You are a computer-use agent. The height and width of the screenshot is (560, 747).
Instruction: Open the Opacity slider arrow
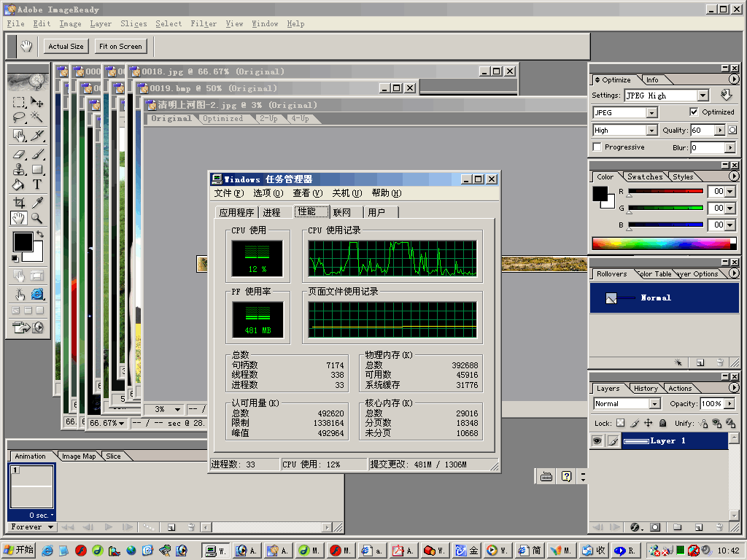pos(729,403)
